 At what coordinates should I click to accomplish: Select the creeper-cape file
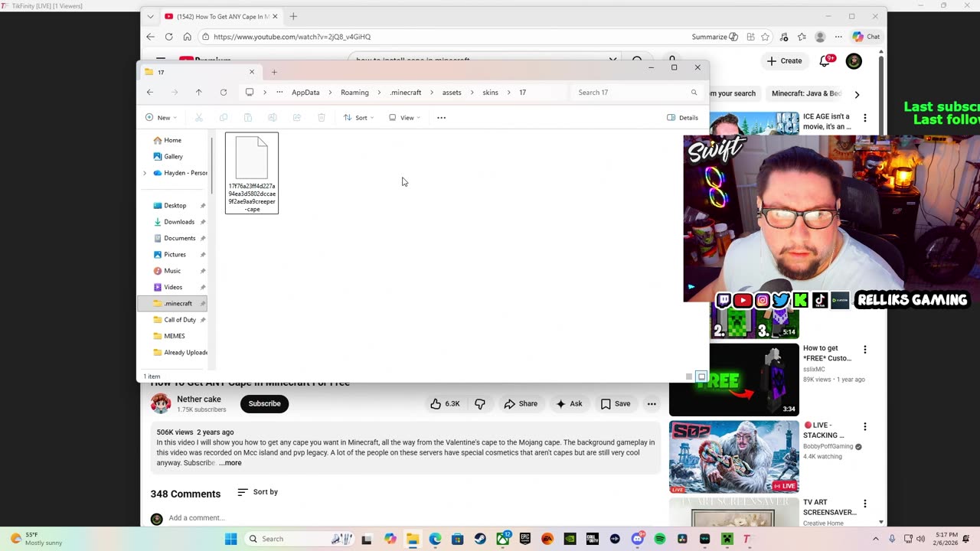pyautogui.click(x=252, y=173)
